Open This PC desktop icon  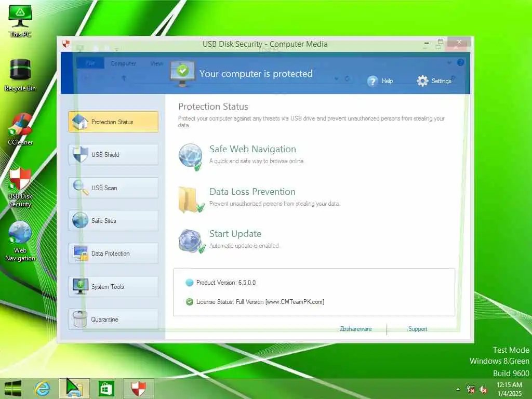click(x=20, y=21)
